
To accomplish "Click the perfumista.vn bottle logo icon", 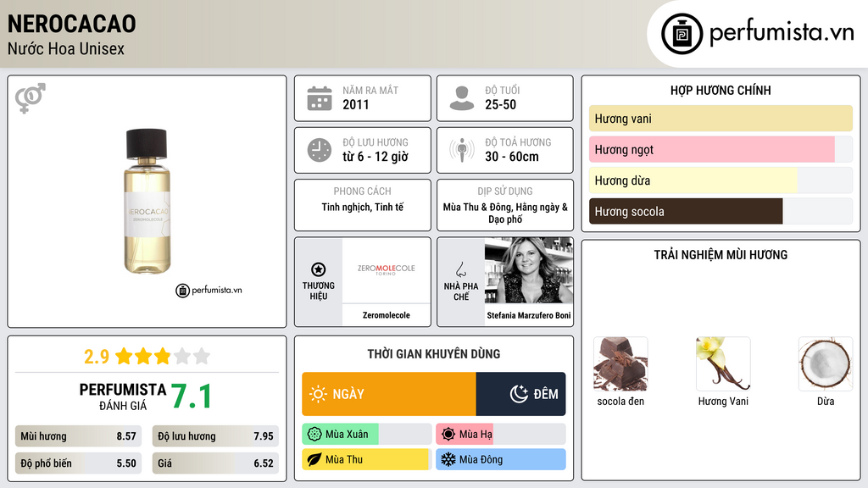I will tap(682, 34).
